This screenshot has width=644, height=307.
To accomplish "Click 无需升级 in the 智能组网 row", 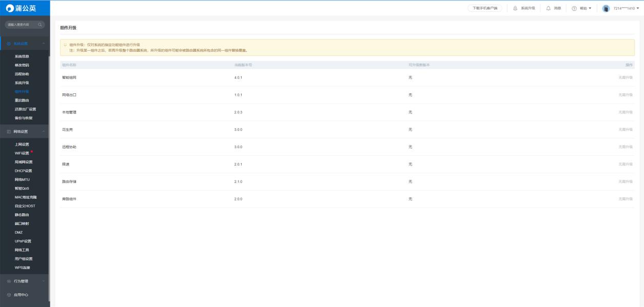I will point(625,77).
